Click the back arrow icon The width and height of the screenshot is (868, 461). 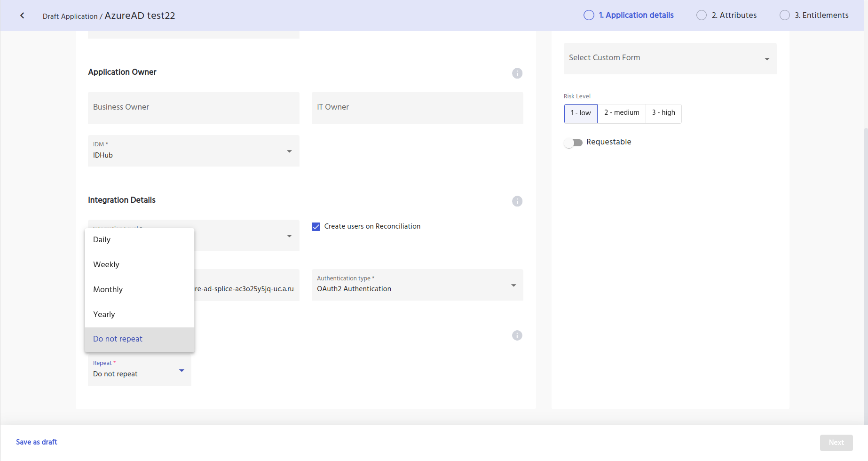pyautogui.click(x=22, y=16)
